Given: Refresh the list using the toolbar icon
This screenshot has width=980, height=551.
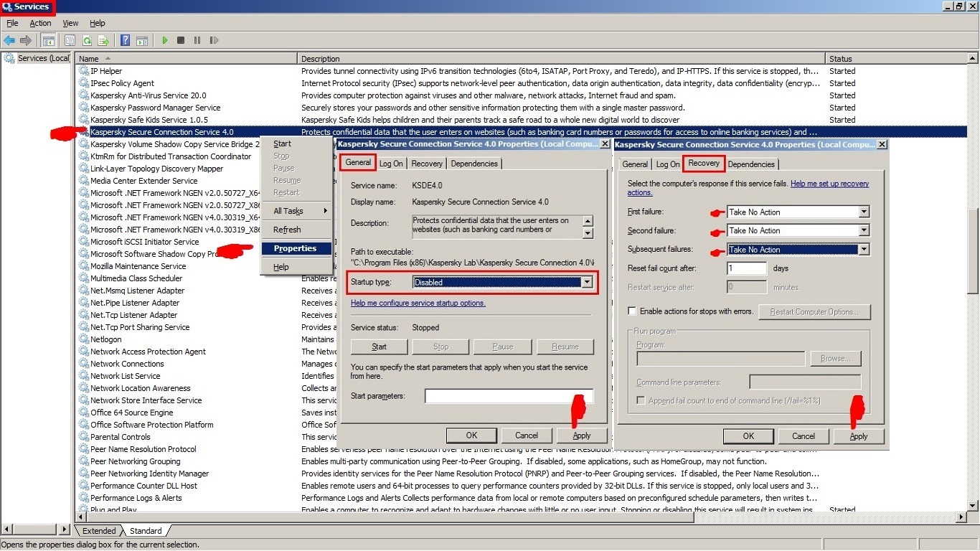Looking at the screenshot, I should 87,41.
